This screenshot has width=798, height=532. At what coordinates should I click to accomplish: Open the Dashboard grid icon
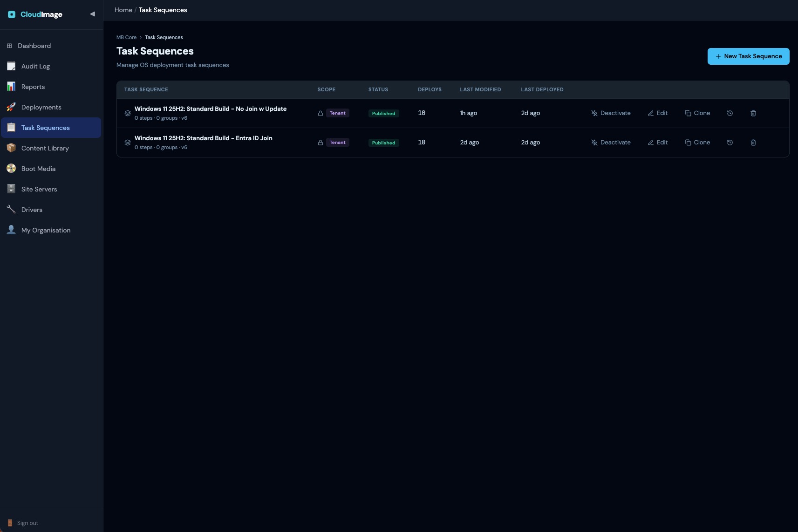pyautogui.click(x=9, y=46)
